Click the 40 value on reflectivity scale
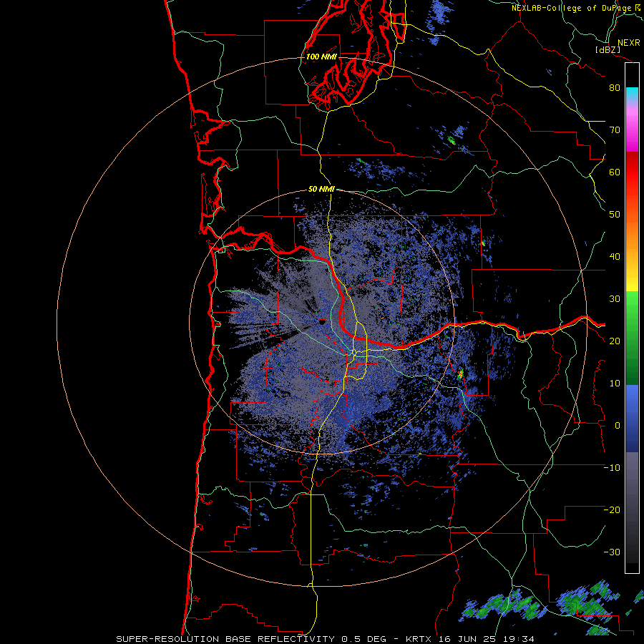The image size is (644, 644). click(615, 257)
